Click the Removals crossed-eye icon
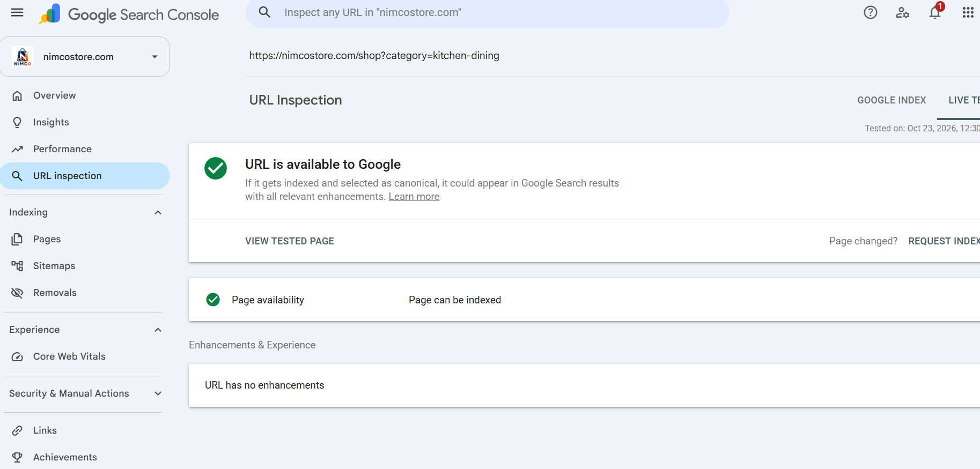980x469 pixels. click(x=17, y=293)
